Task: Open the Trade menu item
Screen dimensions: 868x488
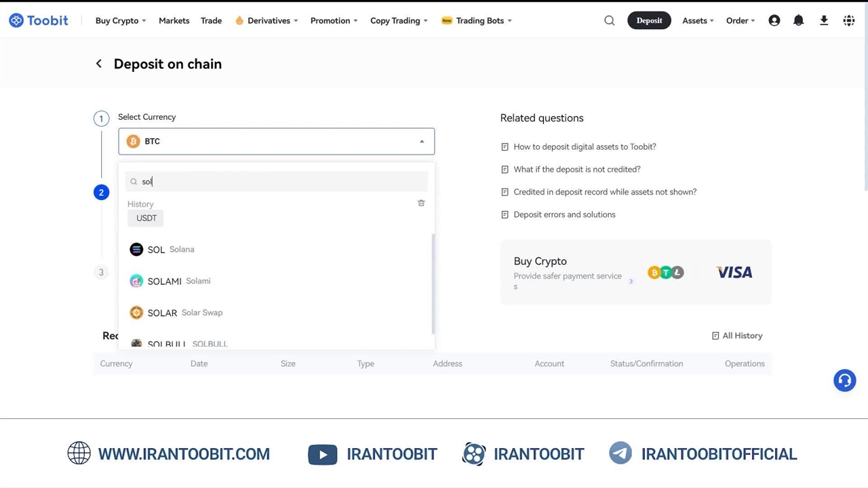Action: coord(211,20)
